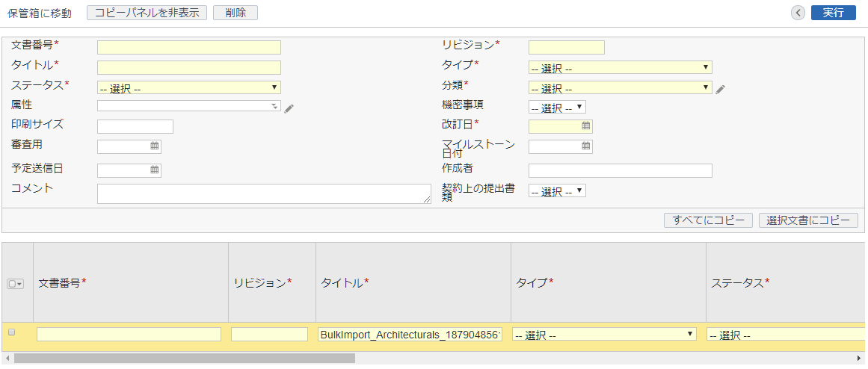The image size is (868, 369).
Task: Click the pencil edit icon beside 属性
Action: coord(289,108)
